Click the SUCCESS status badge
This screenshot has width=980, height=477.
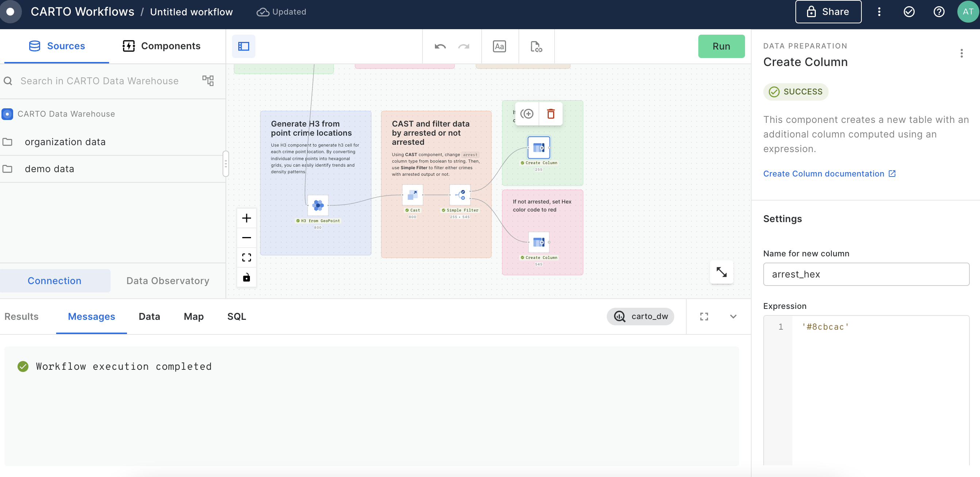795,92
